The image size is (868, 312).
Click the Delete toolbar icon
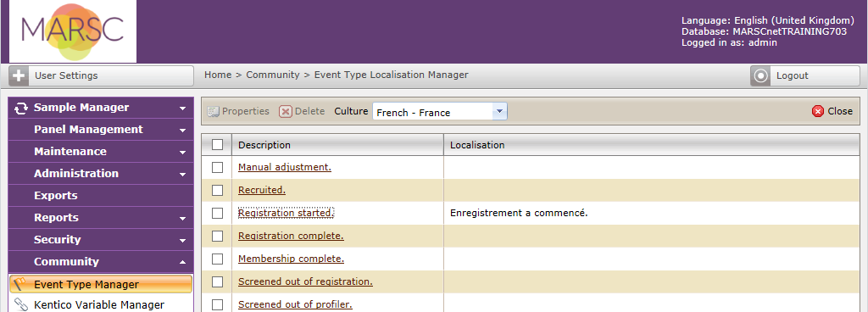285,112
